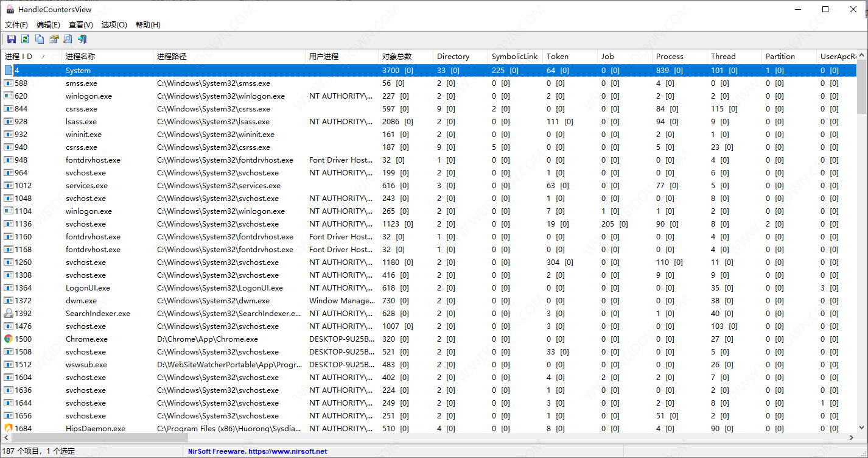Viewport: 868px width, 458px height.
Task: Click the horizontal scrollbar right arrow
Action: (852, 438)
